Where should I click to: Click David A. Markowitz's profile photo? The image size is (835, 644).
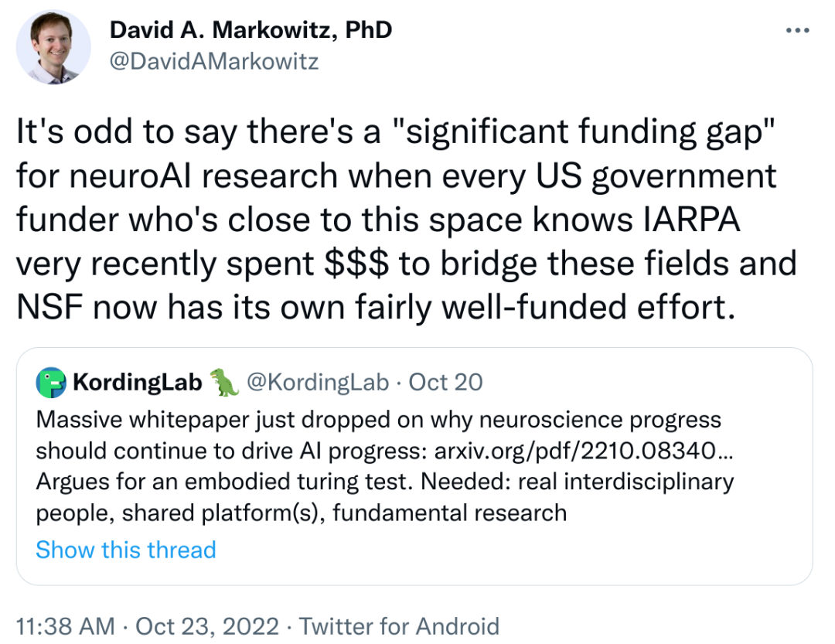click(54, 46)
